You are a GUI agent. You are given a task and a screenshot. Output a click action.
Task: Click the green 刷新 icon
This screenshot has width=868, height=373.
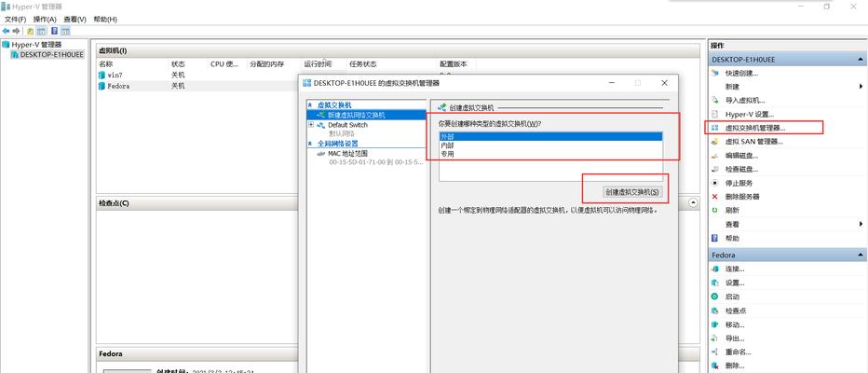coord(714,211)
